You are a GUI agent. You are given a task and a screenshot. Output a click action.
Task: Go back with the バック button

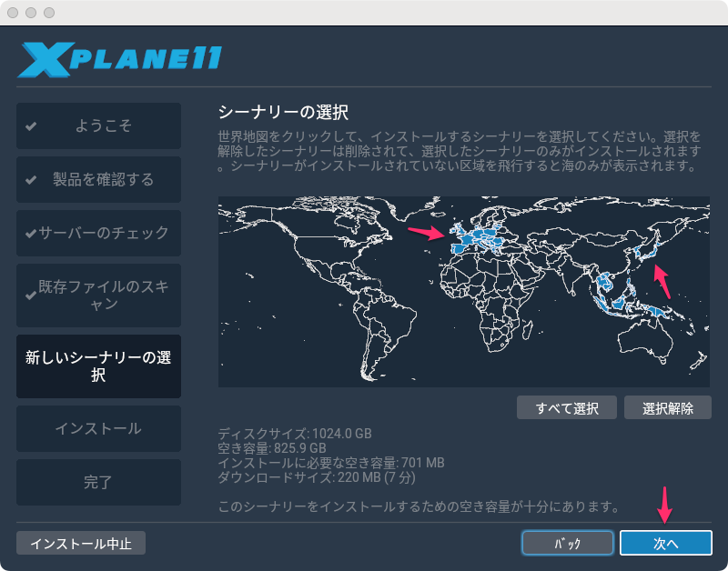tap(567, 543)
